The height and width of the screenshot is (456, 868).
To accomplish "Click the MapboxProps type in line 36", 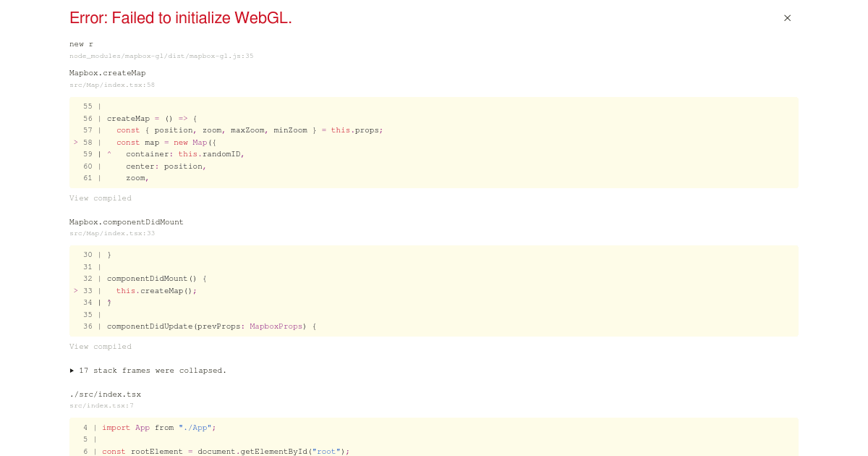I will point(275,326).
